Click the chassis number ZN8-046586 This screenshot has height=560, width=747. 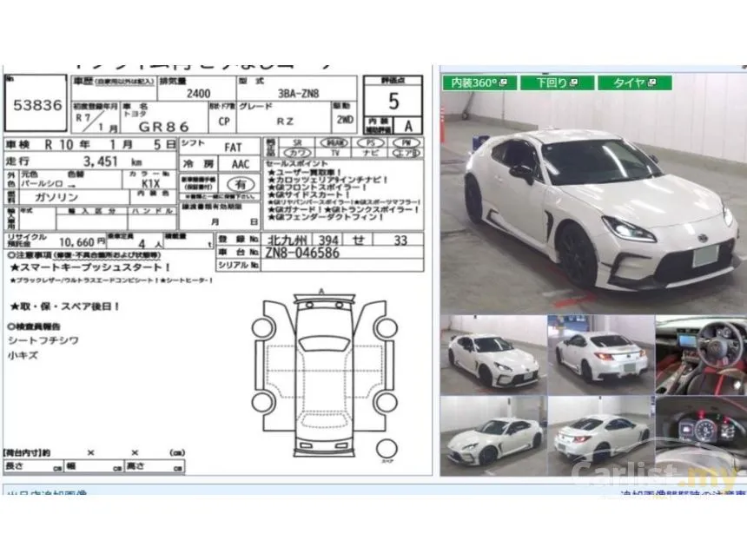pyautogui.click(x=302, y=253)
